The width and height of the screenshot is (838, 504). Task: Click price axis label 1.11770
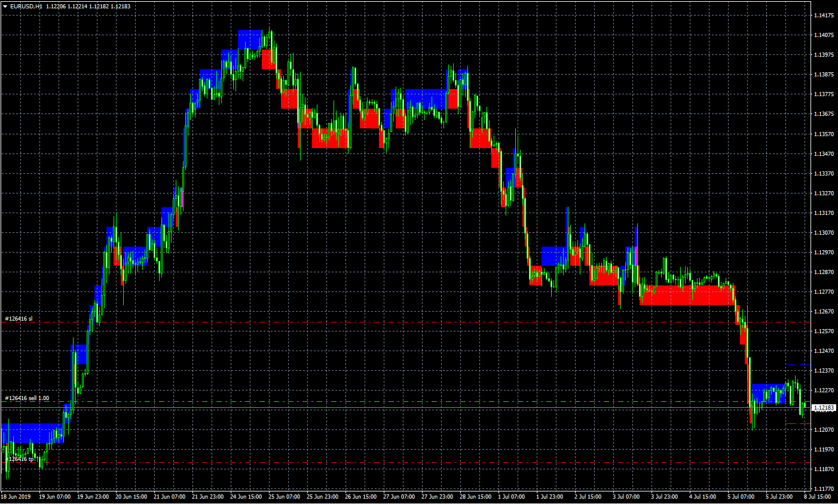click(824, 489)
